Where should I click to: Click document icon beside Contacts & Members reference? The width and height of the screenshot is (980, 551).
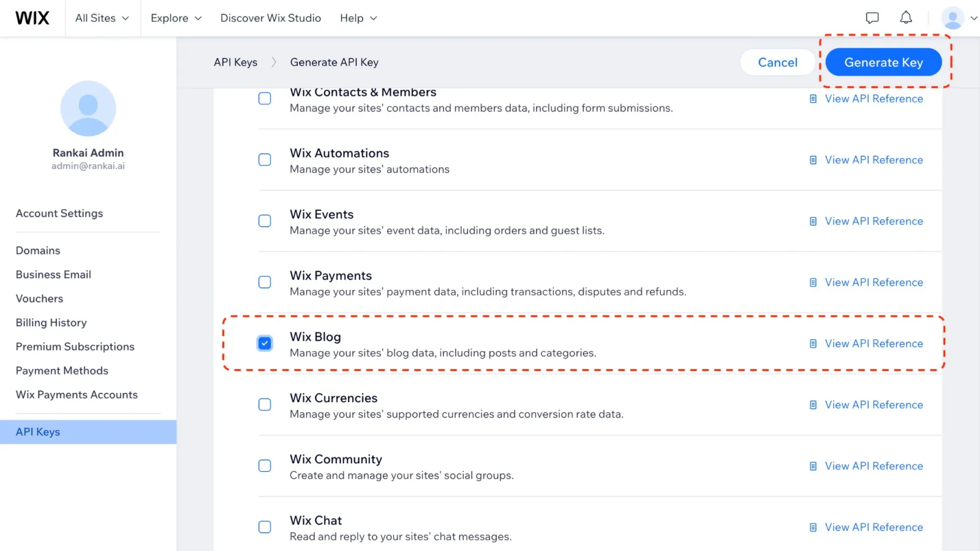click(x=813, y=99)
